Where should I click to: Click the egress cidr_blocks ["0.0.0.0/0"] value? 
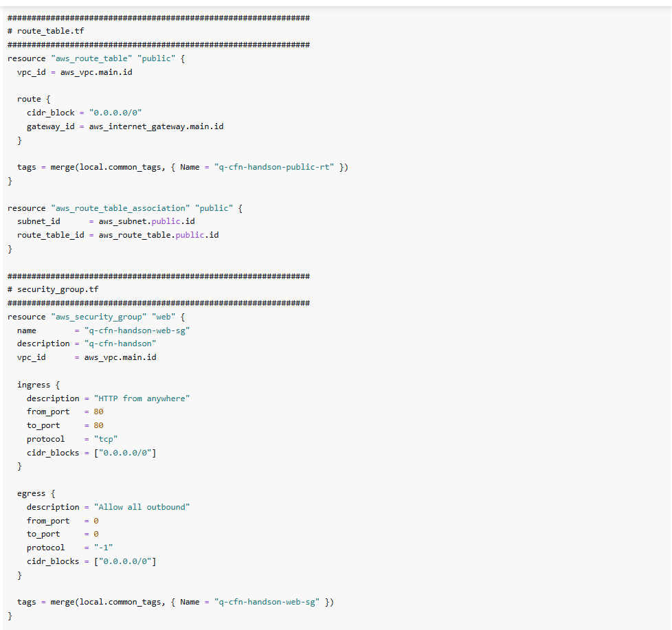click(x=125, y=561)
